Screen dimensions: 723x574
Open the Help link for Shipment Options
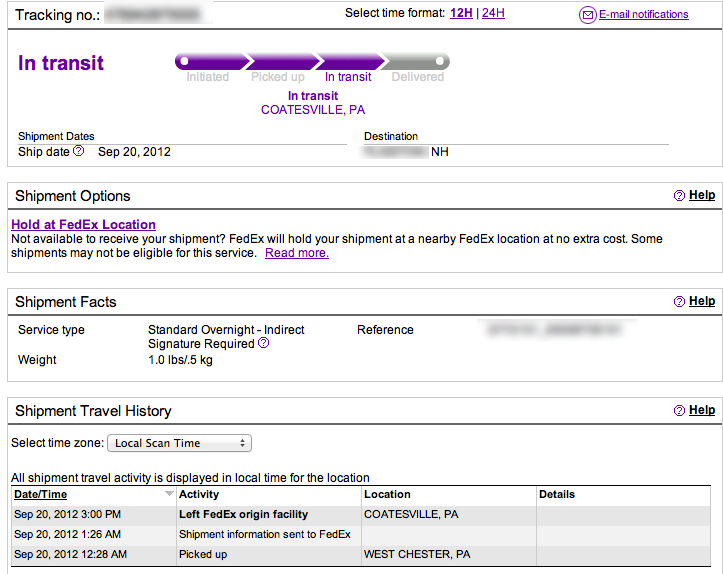tap(702, 195)
